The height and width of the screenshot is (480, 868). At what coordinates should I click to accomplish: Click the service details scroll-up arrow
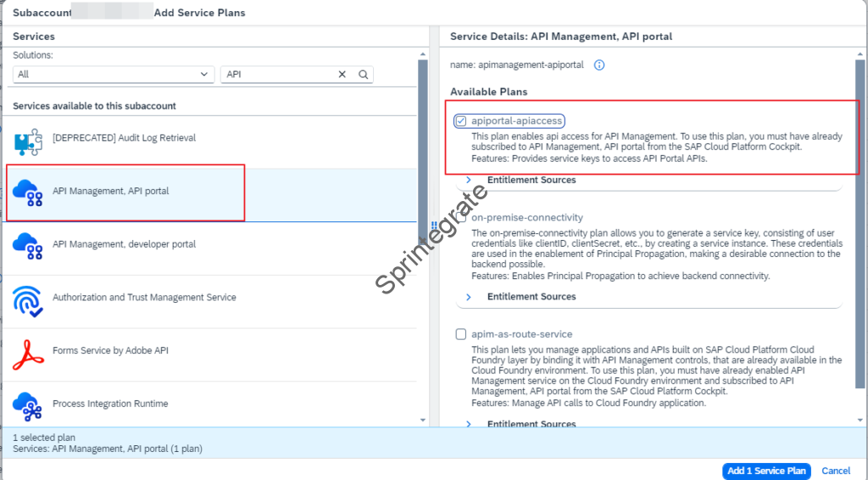(860, 54)
